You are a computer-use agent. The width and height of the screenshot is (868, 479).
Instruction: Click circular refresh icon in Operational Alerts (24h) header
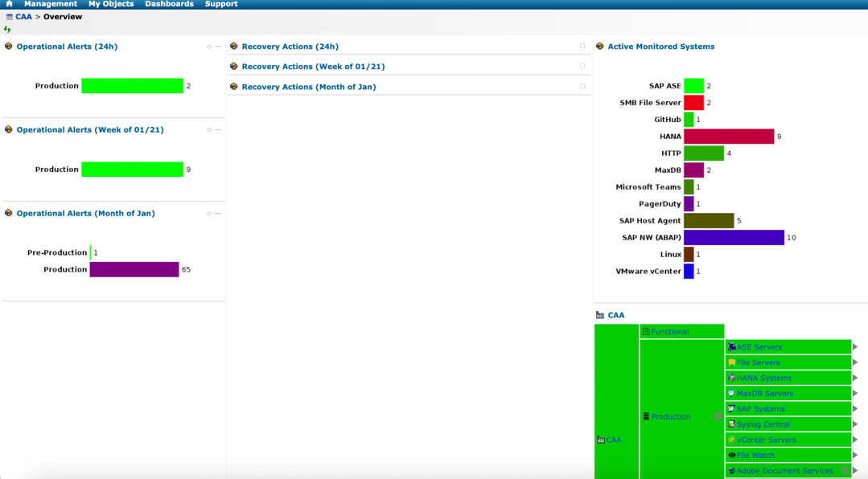coord(208,47)
